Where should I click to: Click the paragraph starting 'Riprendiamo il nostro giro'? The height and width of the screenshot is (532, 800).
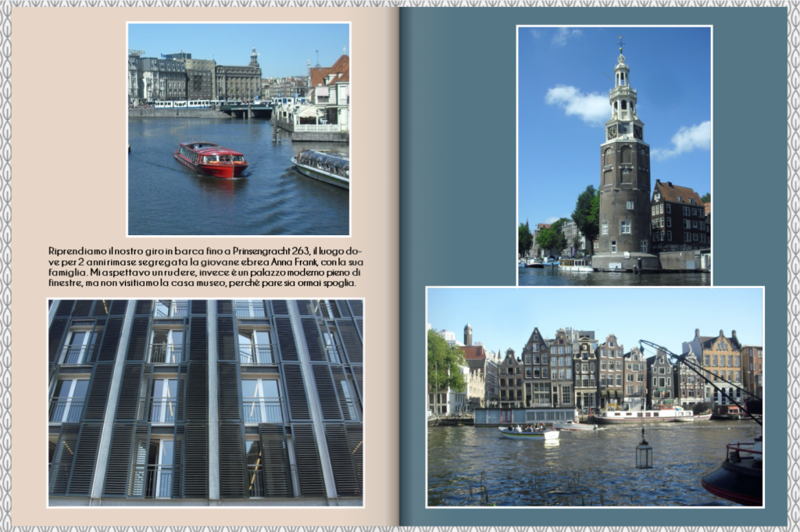click(x=205, y=266)
